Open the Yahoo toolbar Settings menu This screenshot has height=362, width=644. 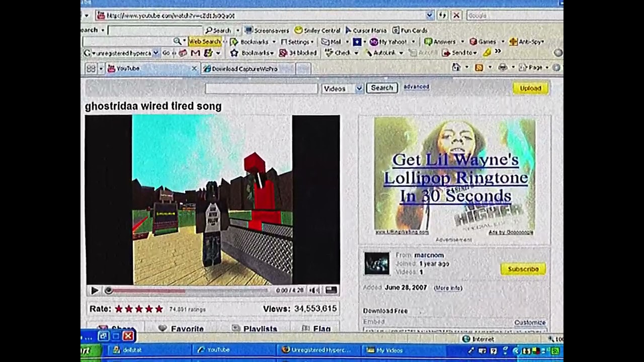(297, 42)
